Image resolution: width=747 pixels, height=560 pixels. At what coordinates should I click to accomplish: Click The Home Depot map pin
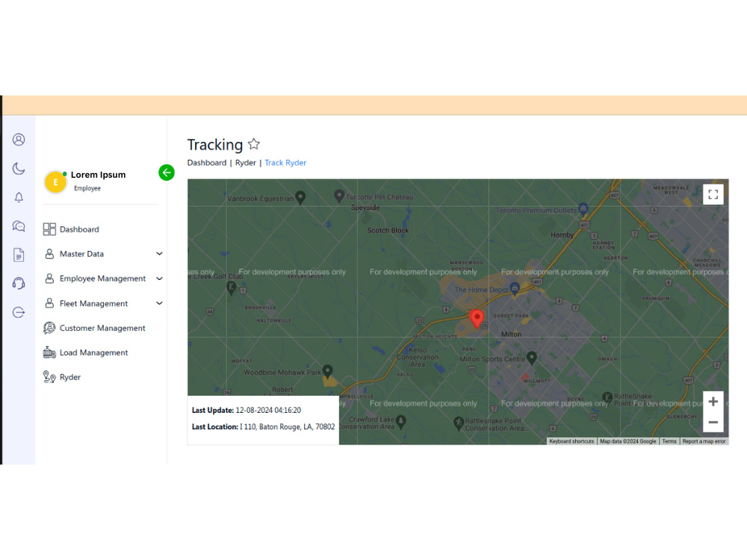tap(515, 288)
